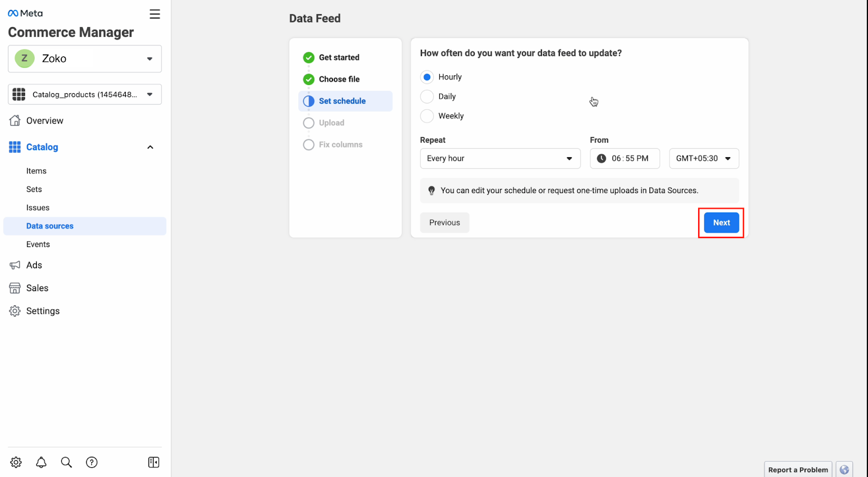Click the Get started green checkmark

pyautogui.click(x=309, y=57)
